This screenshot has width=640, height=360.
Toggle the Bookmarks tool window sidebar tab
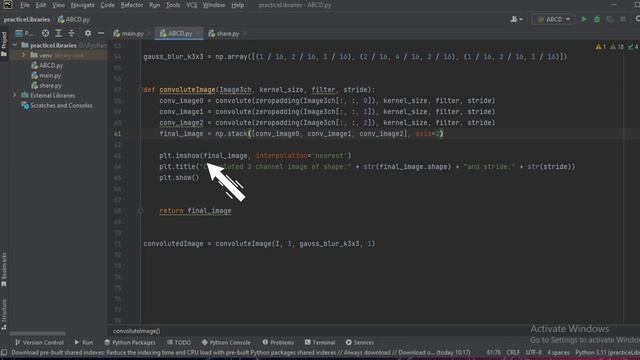(4, 269)
